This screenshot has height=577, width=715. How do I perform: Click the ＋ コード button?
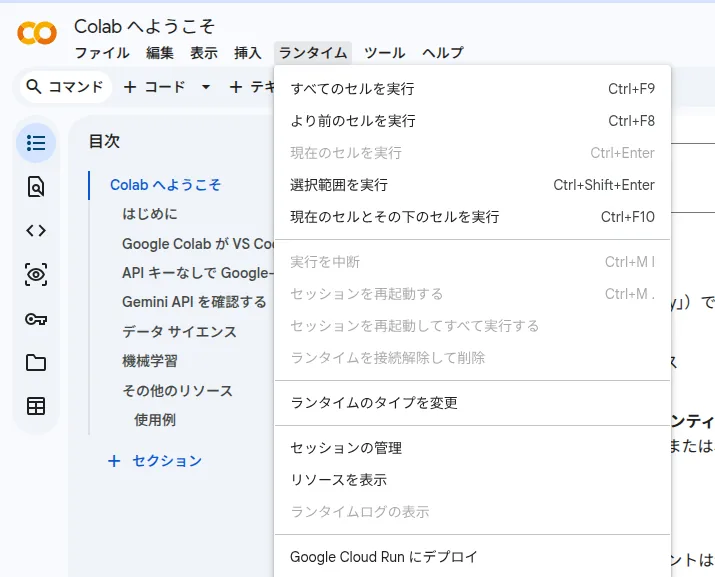[x=154, y=87]
